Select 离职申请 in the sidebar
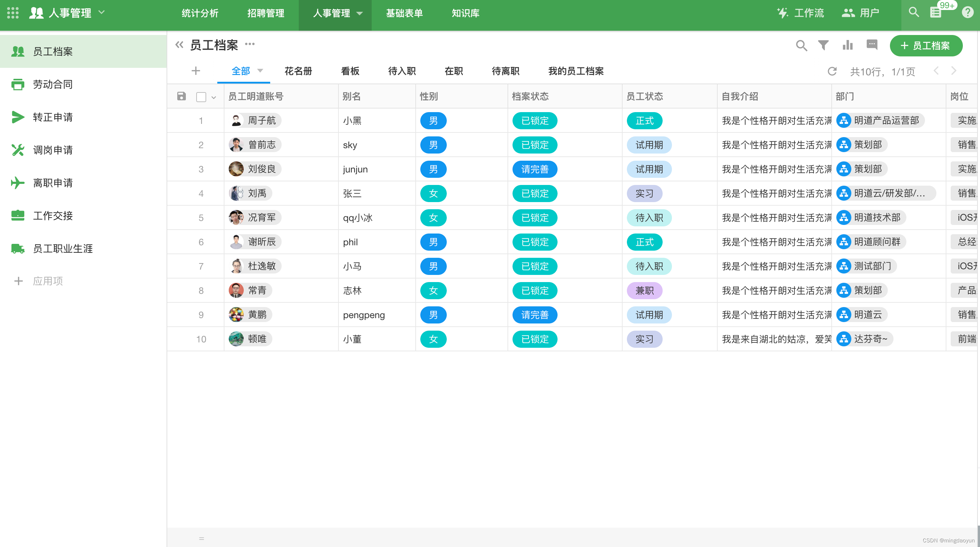Screen dimensions: 980x547 [x=53, y=183]
